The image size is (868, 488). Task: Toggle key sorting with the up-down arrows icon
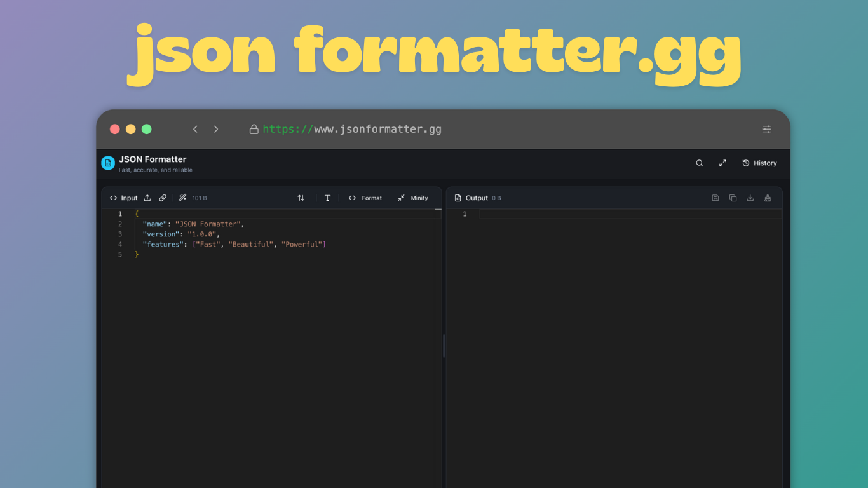[301, 198]
